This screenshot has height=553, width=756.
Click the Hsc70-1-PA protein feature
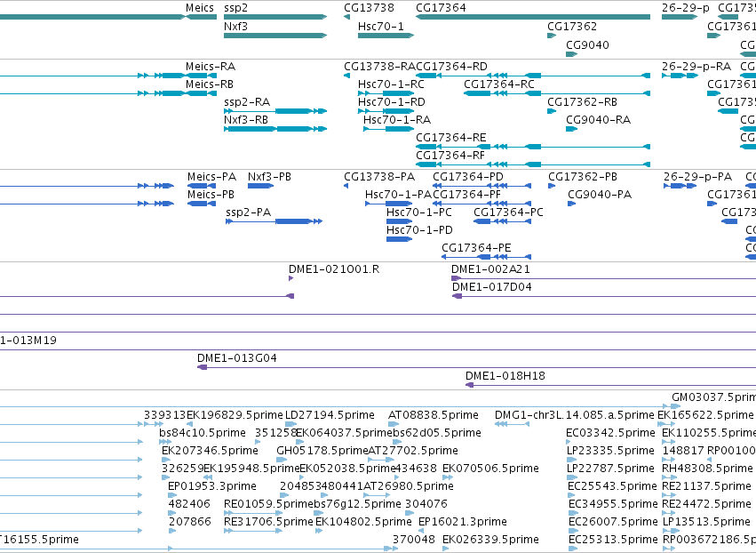point(388,204)
